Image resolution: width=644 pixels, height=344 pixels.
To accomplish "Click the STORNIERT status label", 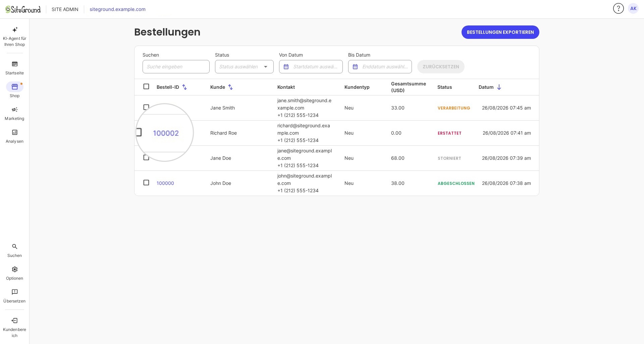I will point(449,158).
